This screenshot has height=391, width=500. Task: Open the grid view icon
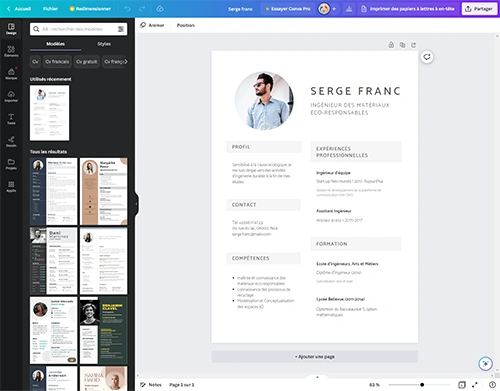click(x=462, y=385)
